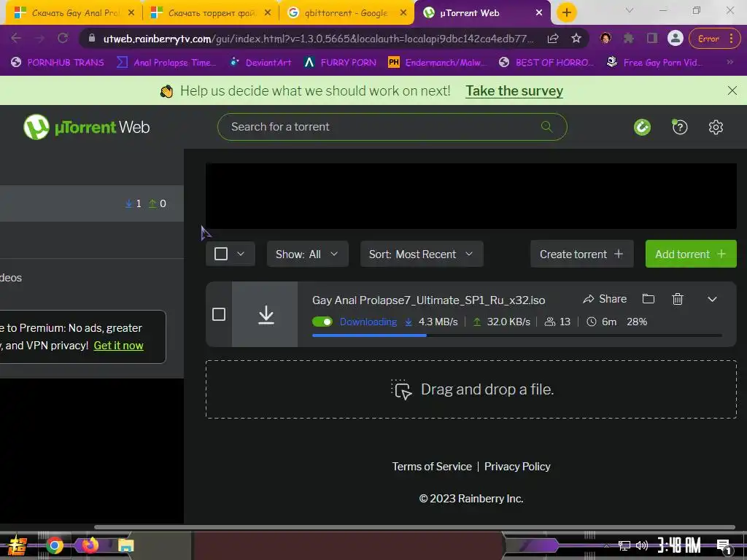Click the torrent peers count 13

pos(557,322)
